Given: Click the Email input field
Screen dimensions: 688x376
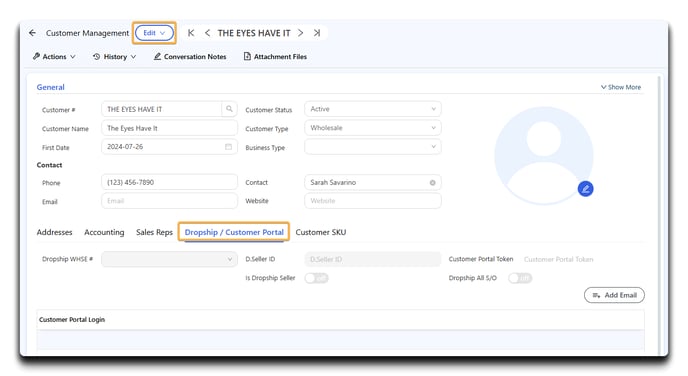Looking at the screenshot, I should [169, 201].
